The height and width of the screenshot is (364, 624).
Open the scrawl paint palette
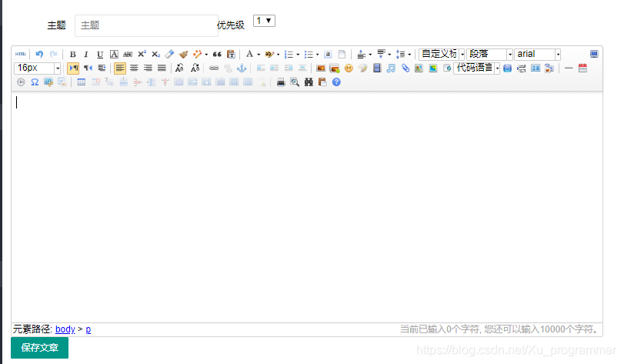[x=362, y=68]
